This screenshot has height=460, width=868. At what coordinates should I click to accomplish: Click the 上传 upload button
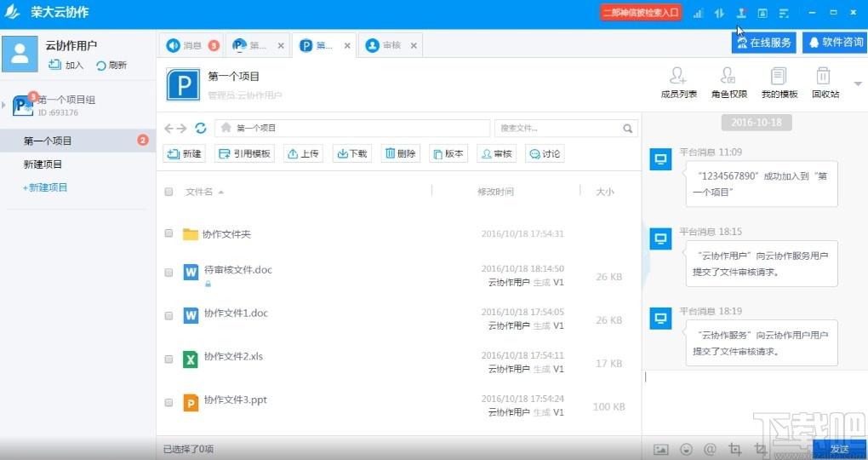click(x=303, y=154)
